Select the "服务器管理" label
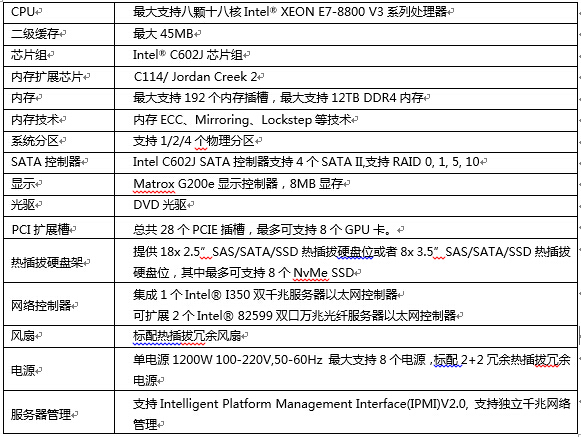 (x=41, y=414)
